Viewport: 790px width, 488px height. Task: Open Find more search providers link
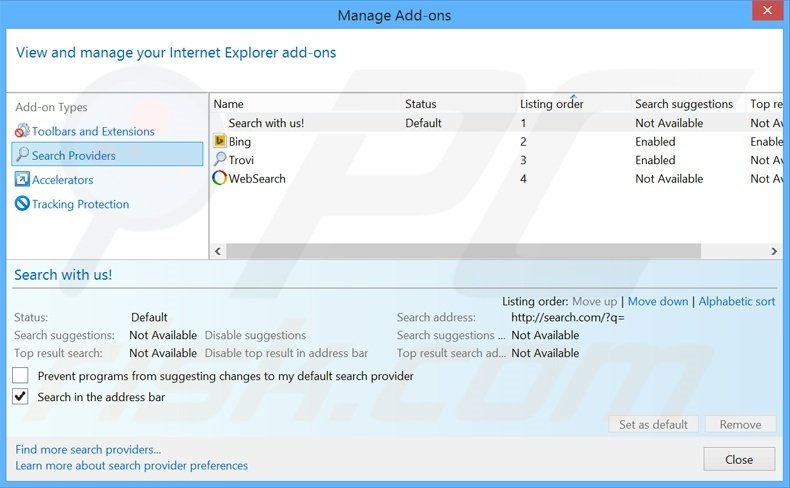pyautogui.click(x=88, y=449)
